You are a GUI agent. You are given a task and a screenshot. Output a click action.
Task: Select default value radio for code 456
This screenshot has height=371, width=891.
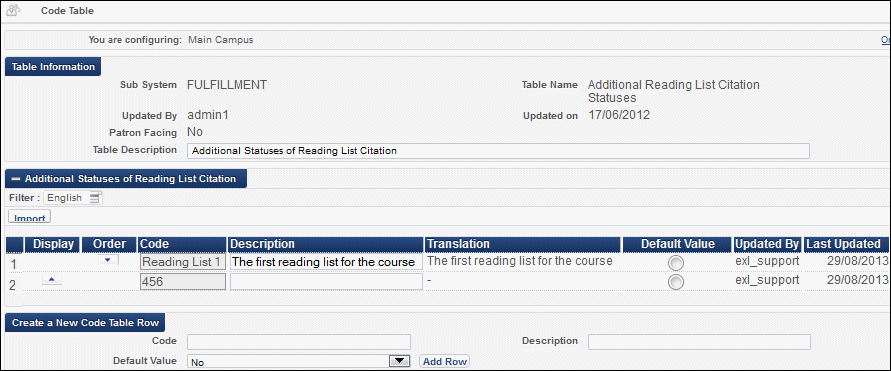pos(676,282)
